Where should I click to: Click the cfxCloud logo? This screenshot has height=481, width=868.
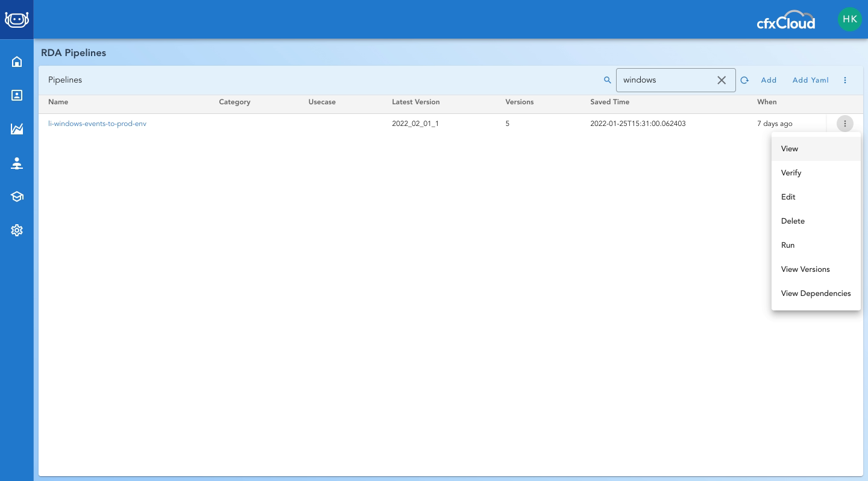[786, 20]
